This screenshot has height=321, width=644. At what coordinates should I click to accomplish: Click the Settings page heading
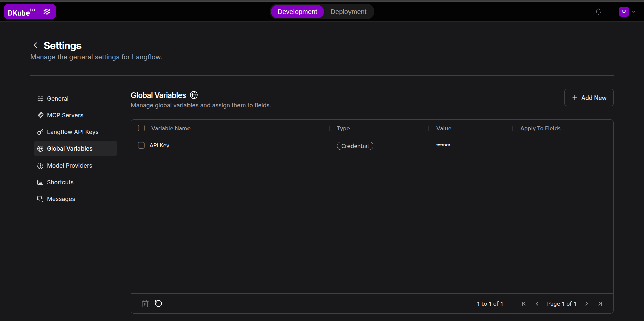62,45
